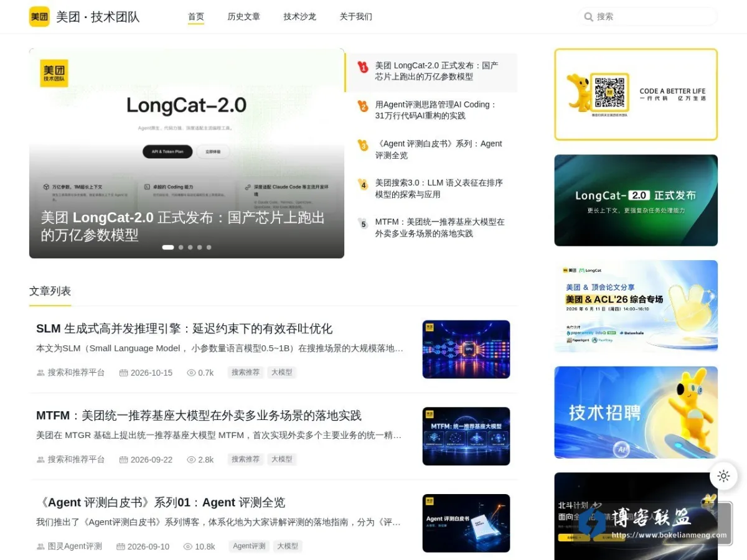Open ranked article MTFM 美团统一推荐基座大模型
Image resolution: width=747 pixels, height=560 pixels.
tap(440, 228)
